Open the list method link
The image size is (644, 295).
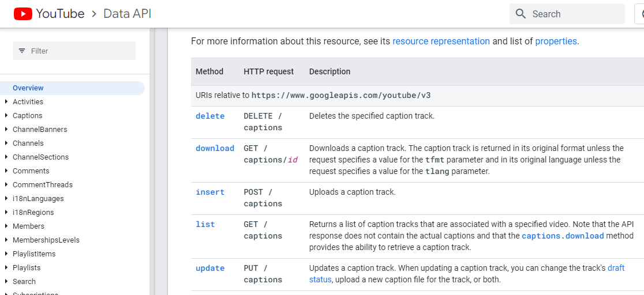[x=205, y=225]
